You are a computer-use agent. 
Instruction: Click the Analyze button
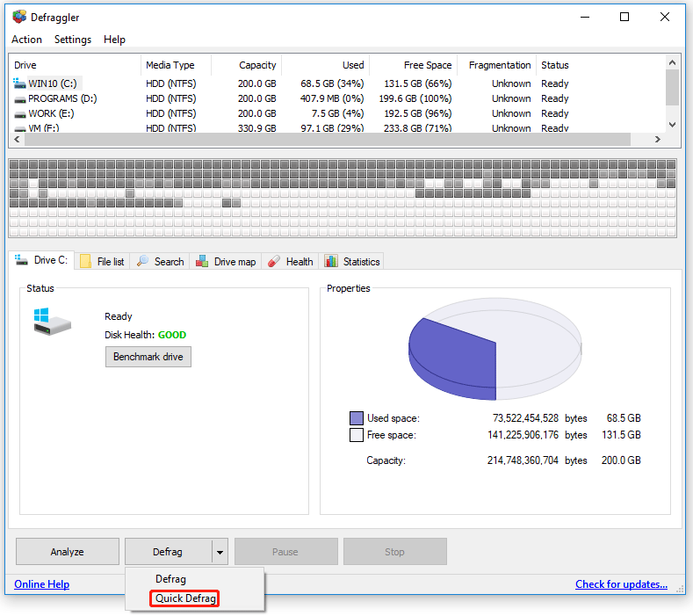pyautogui.click(x=67, y=552)
